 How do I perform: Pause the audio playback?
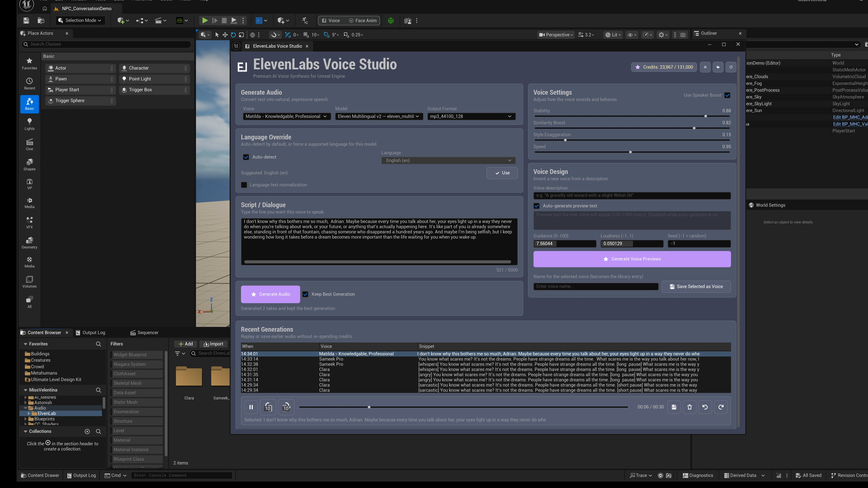[x=251, y=407]
